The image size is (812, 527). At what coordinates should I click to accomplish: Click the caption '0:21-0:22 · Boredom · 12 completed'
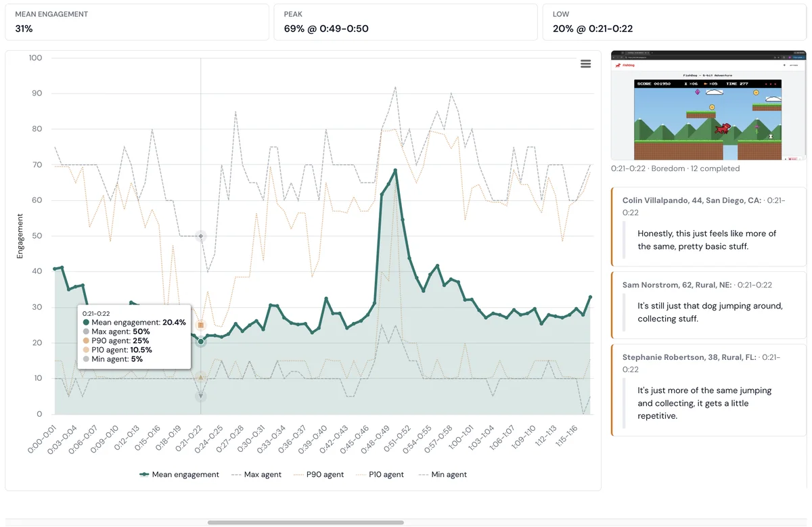click(x=675, y=168)
